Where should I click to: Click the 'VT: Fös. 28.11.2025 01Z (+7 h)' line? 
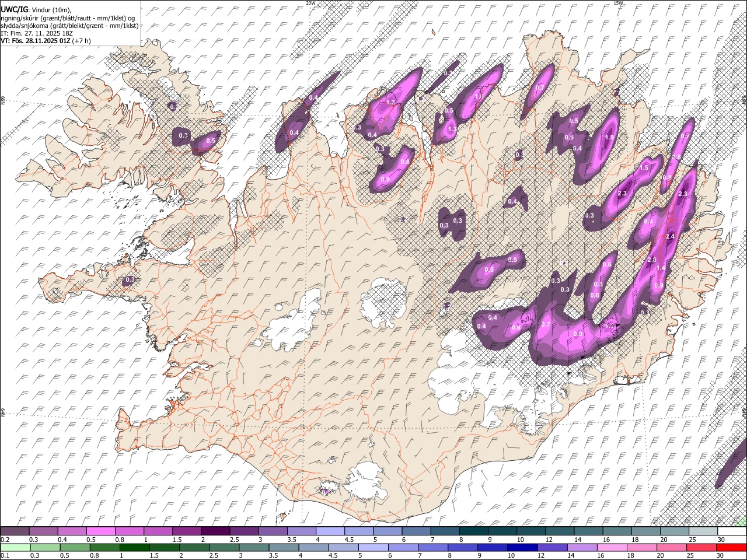click(46, 41)
